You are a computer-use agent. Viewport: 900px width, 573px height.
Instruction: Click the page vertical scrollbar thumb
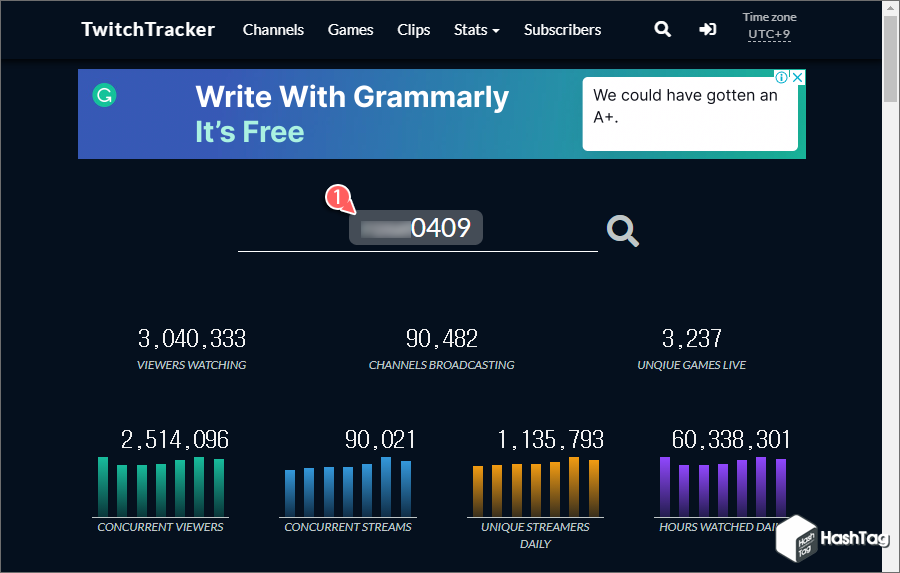[891, 59]
